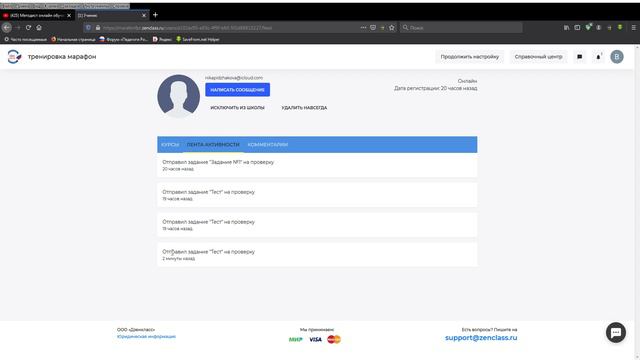Click the Firefox search field
Screen dimensions: 640x360
click(x=461, y=28)
